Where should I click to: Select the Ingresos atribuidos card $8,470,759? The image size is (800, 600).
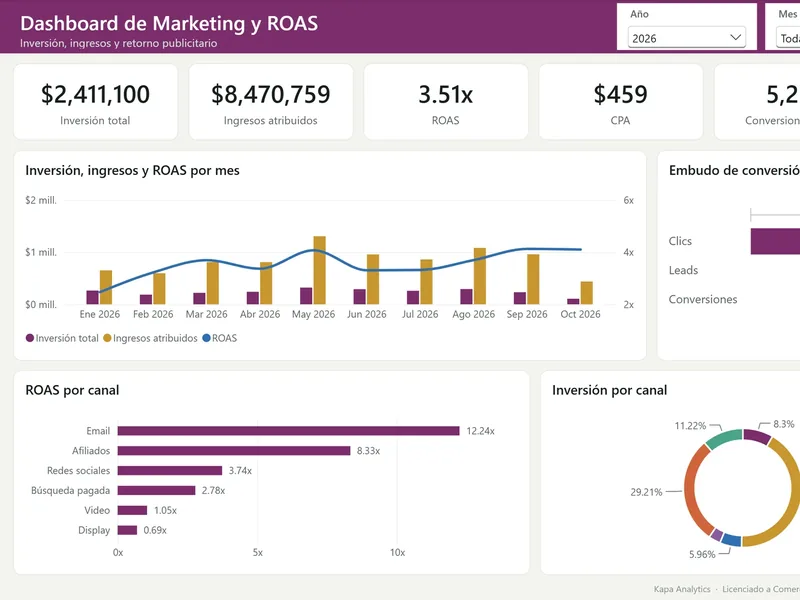coord(270,102)
